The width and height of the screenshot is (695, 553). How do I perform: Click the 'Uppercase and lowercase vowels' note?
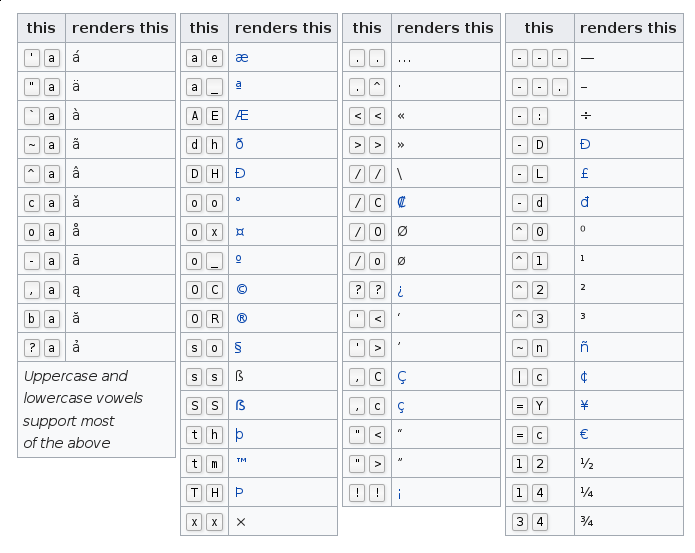83,409
